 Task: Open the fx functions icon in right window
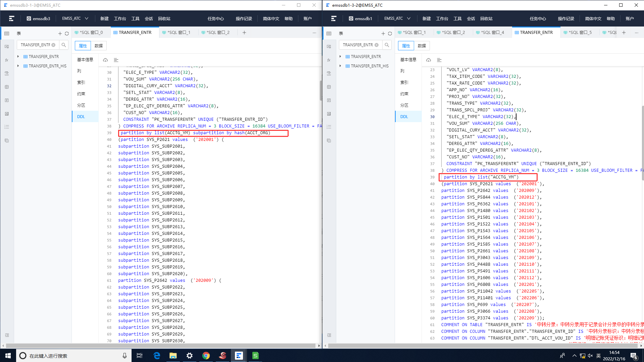click(x=329, y=60)
